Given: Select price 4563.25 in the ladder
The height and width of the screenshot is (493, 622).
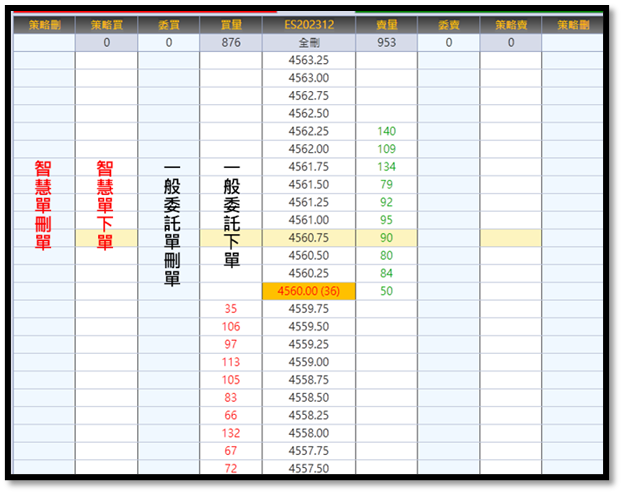Looking at the screenshot, I should (x=309, y=60).
